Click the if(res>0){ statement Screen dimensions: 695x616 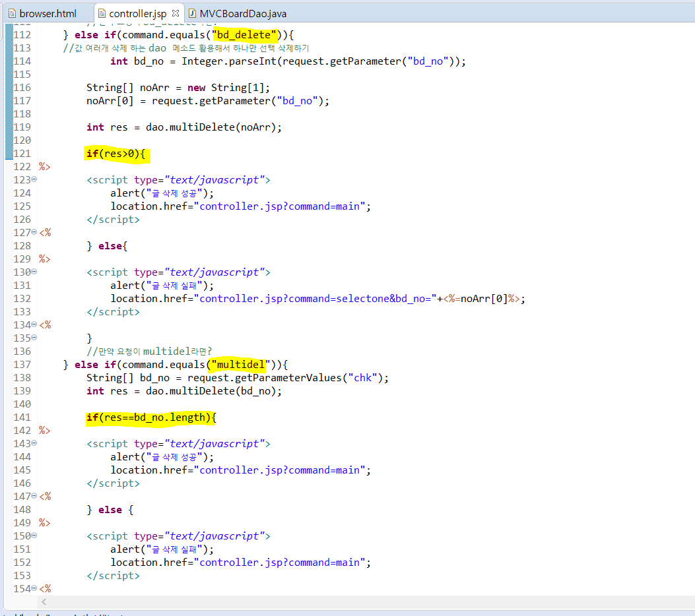[116, 154]
